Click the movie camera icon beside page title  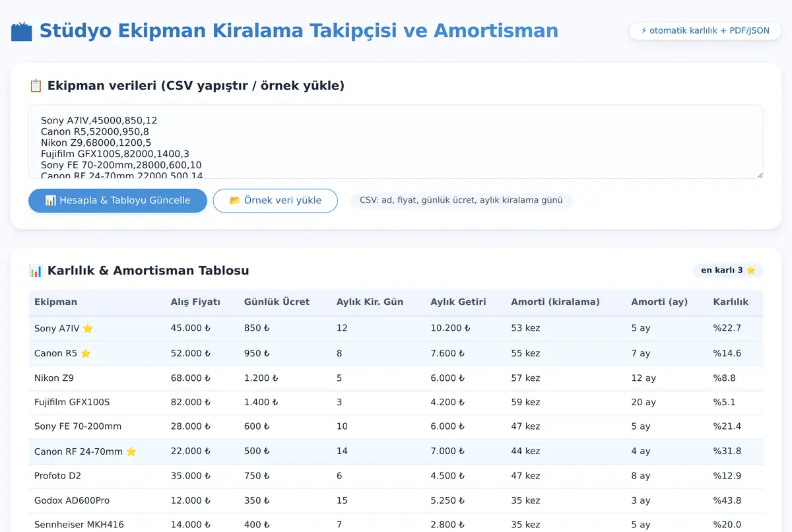[21, 31]
